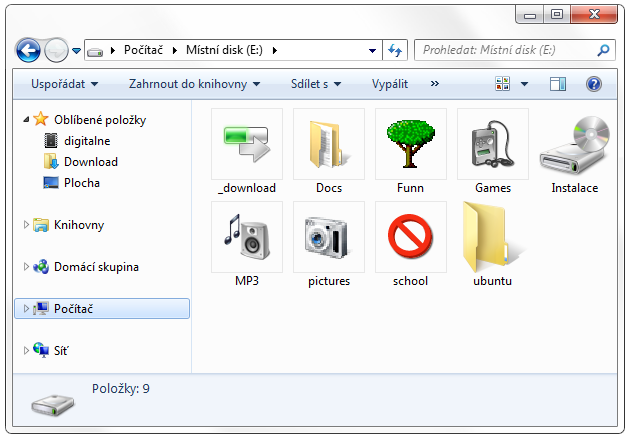Open the Docs folder icon
630x436 pixels.
(x=329, y=144)
